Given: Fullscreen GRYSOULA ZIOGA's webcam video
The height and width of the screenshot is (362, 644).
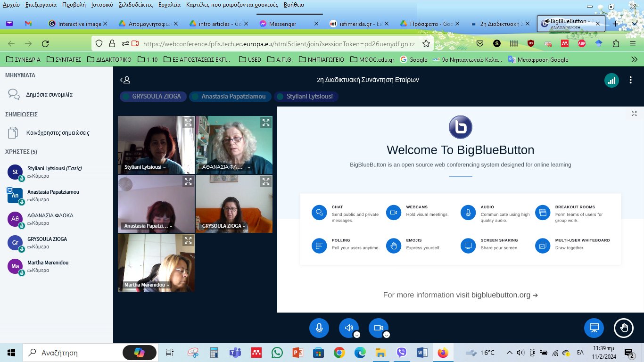Looking at the screenshot, I should pos(266,181).
